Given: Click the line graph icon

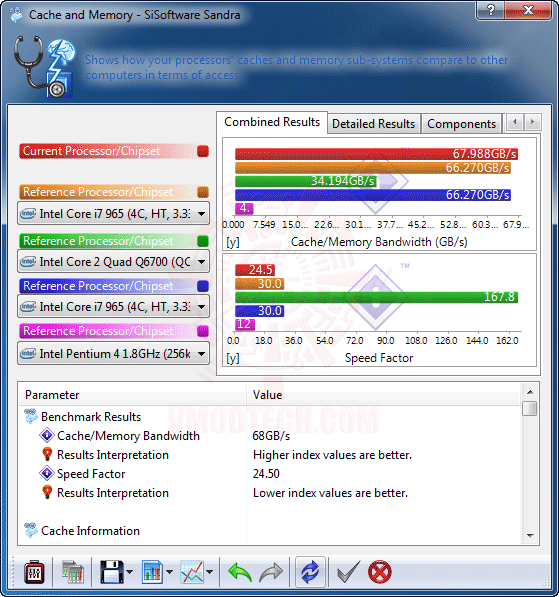Looking at the screenshot, I should click(192, 571).
